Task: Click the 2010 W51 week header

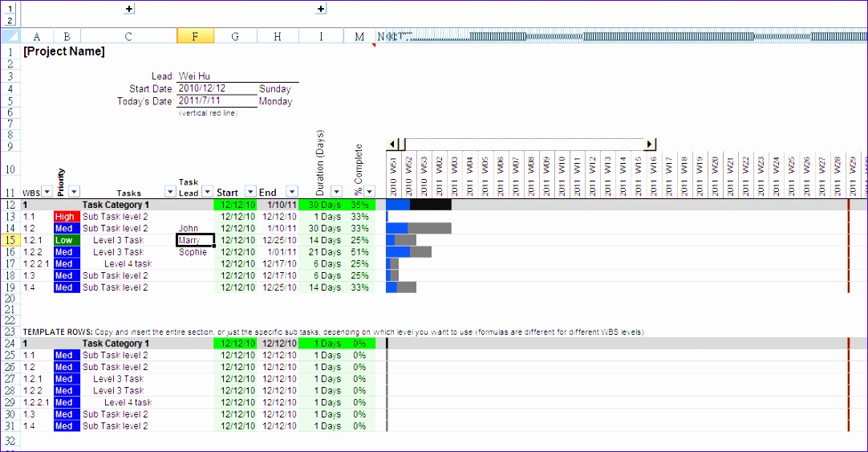Action: point(394,176)
